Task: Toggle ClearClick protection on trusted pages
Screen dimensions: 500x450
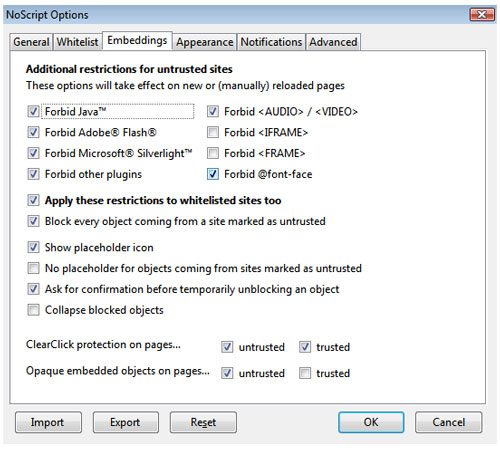Action: click(x=305, y=347)
